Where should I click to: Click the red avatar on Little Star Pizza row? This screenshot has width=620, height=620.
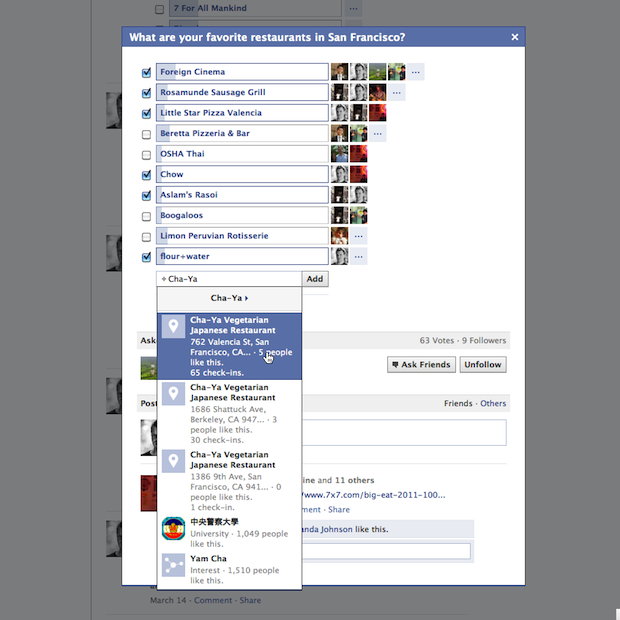[378, 113]
